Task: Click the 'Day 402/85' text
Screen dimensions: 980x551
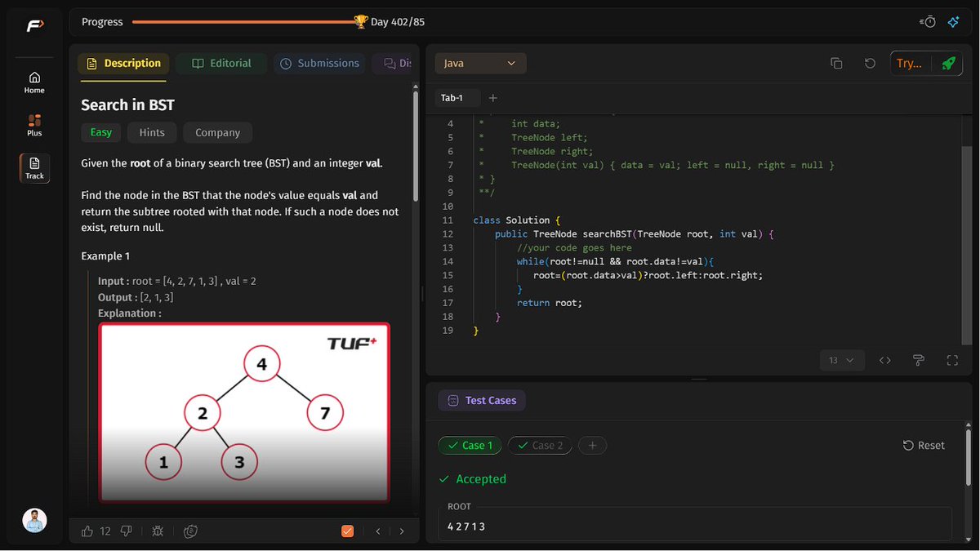Action: click(x=398, y=22)
